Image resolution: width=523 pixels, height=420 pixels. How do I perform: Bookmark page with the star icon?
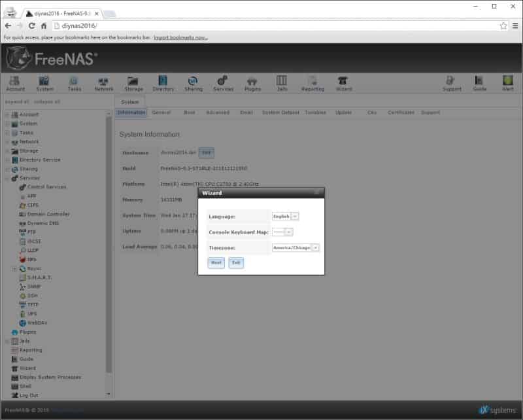point(503,26)
